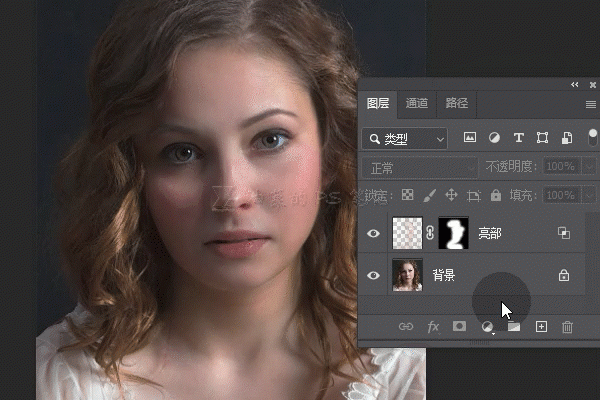The width and height of the screenshot is (600, 400).
Task: Delete layer with trash icon
Action: (567, 327)
